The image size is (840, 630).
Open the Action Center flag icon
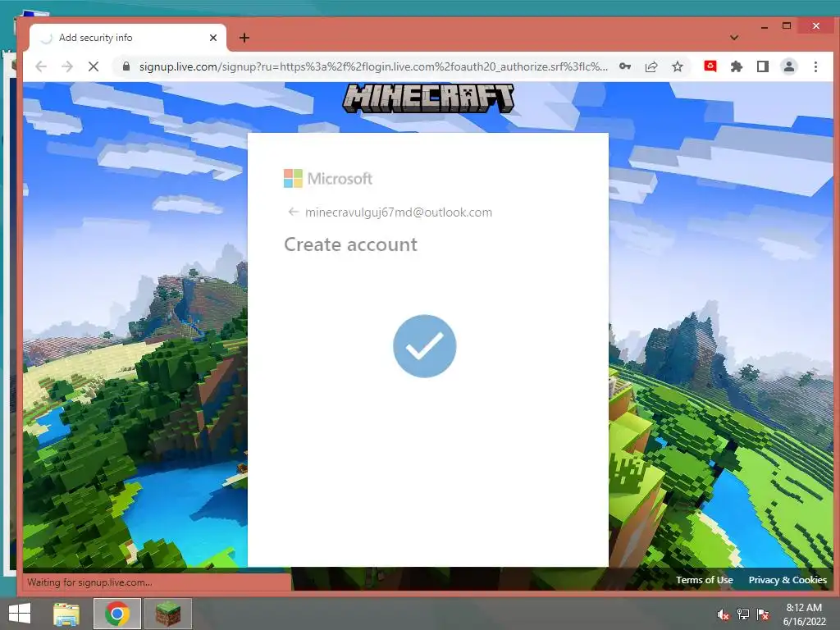click(x=764, y=614)
